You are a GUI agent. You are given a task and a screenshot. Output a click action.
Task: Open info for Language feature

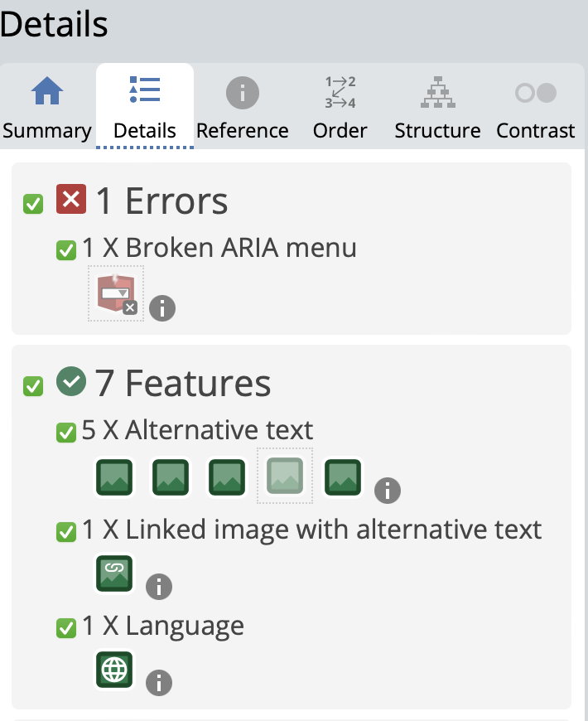pyautogui.click(x=159, y=683)
